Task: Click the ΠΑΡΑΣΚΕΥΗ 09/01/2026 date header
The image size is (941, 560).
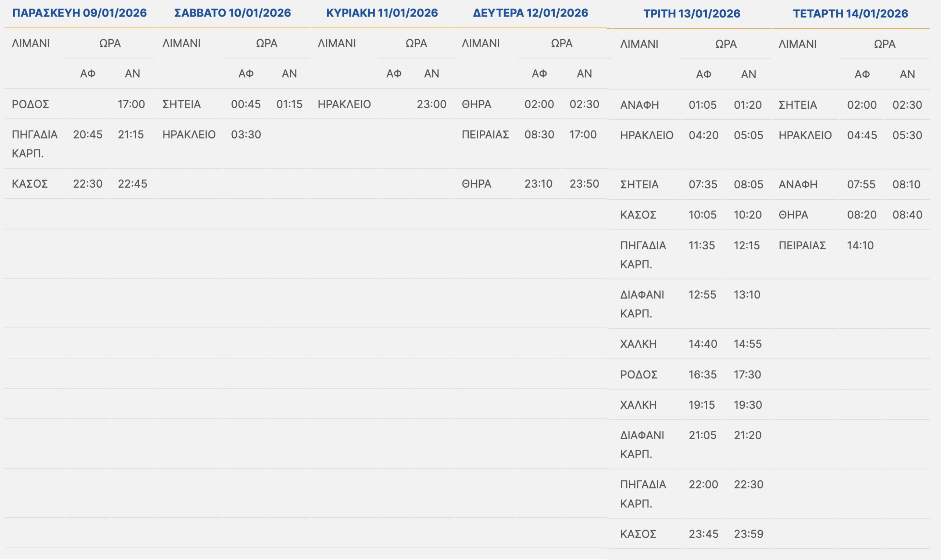Action: click(79, 13)
